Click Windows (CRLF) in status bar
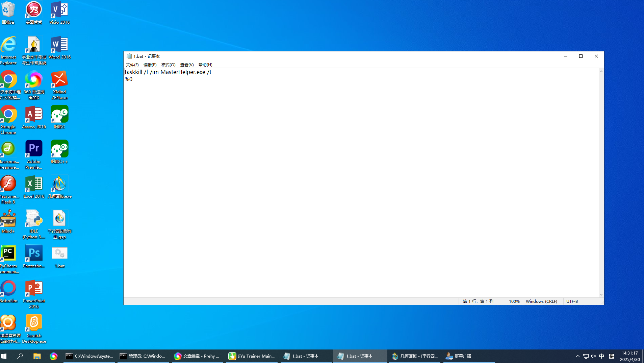The width and height of the screenshot is (644, 363). click(541, 301)
